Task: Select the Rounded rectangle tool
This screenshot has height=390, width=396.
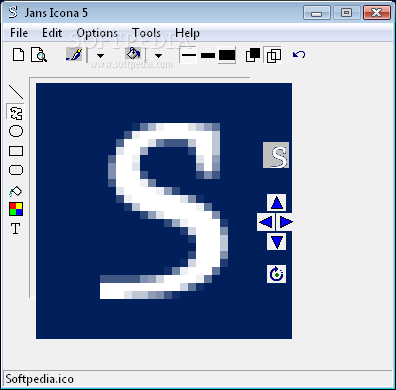Action: pos(16,170)
